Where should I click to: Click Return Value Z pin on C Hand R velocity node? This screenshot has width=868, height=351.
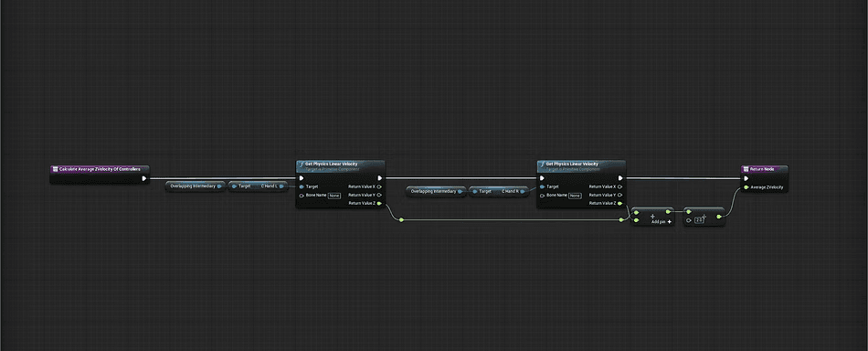click(619, 203)
